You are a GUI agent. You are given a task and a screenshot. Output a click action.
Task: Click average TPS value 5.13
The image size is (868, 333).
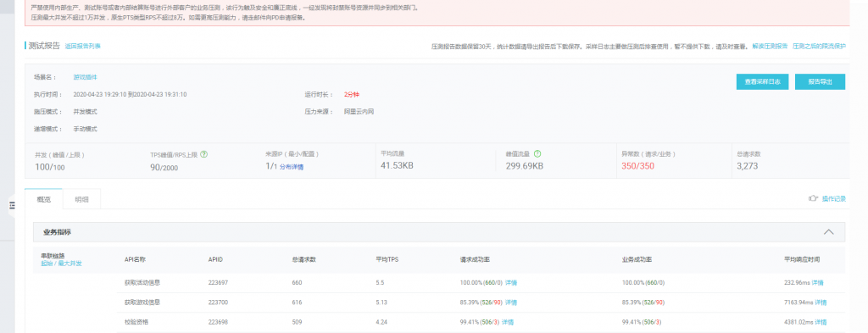(381, 302)
